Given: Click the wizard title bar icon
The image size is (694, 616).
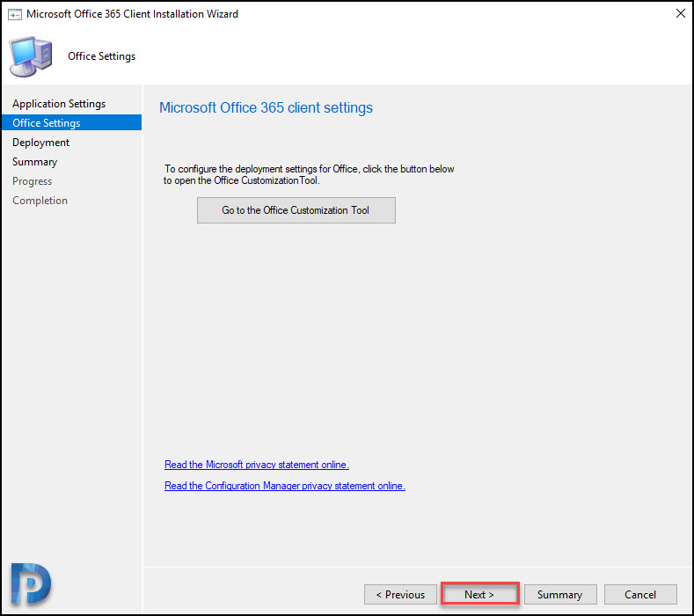Looking at the screenshot, I should (x=15, y=15).
